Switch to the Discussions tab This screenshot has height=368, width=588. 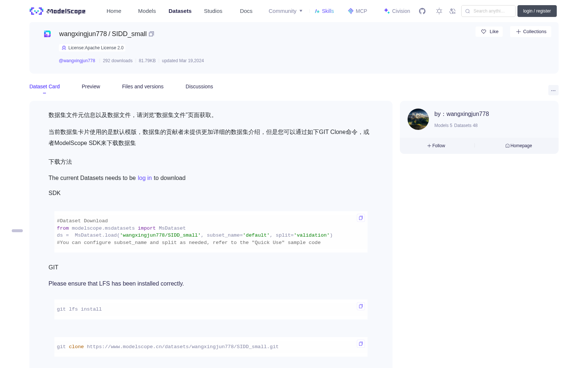click(x=199, y=86)
